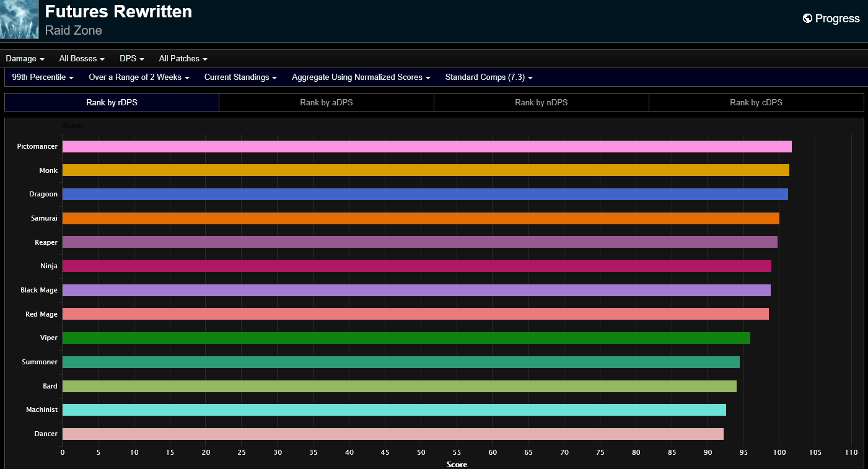Switch to the Rank by aDPS tab
The height and width of the screenshot is (469, 868).
[x=327, y=102]
